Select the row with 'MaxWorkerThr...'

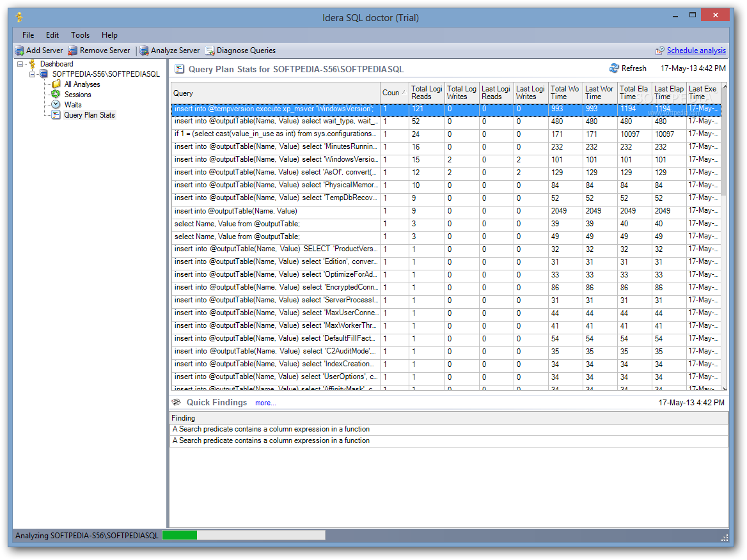point(446,326)
